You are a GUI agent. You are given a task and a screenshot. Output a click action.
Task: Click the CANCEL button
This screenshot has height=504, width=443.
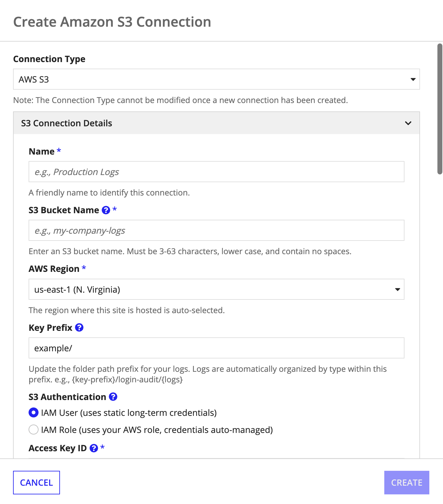pyautogui.click(x=36, y=483)
